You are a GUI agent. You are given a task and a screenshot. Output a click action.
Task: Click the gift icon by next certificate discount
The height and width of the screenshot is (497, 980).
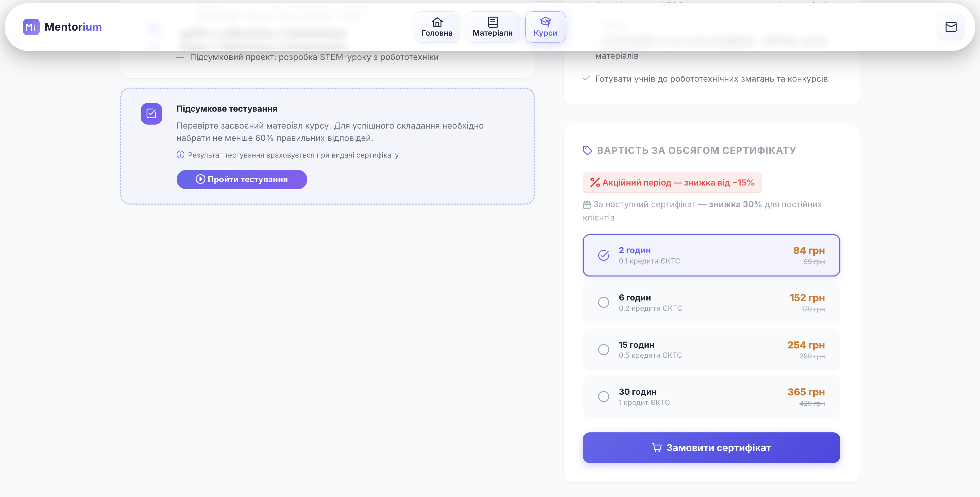587,205
